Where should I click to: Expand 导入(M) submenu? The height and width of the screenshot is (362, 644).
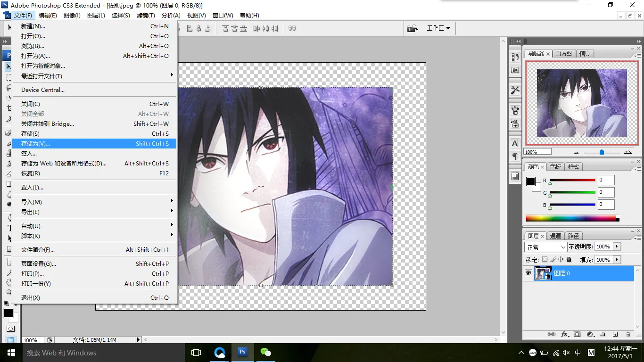(x=94, y=202)
